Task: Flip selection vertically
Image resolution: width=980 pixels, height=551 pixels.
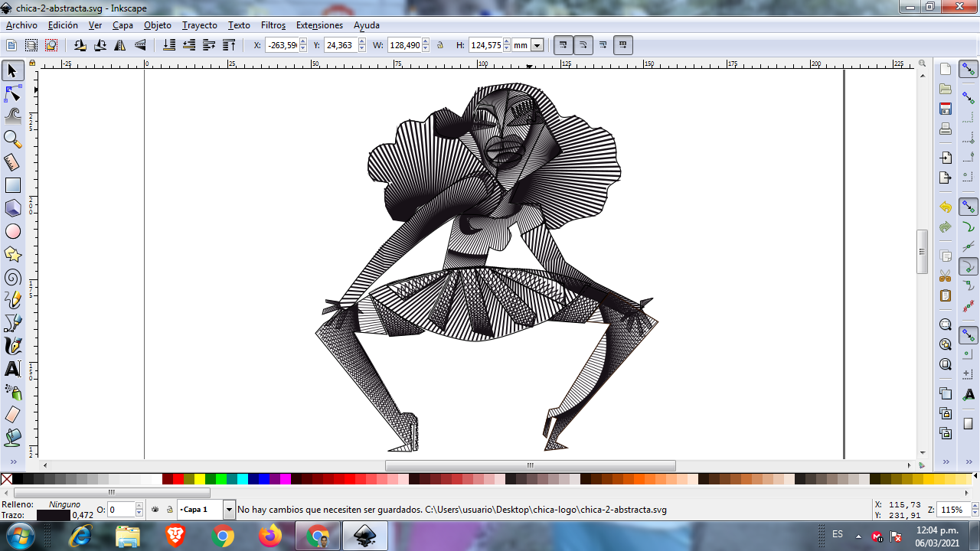Action: 140,45
